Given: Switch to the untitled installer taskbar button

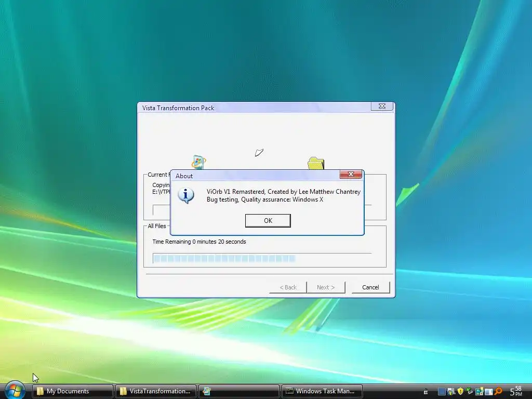Looking at the screenshot, I should (x=239, y=391).
